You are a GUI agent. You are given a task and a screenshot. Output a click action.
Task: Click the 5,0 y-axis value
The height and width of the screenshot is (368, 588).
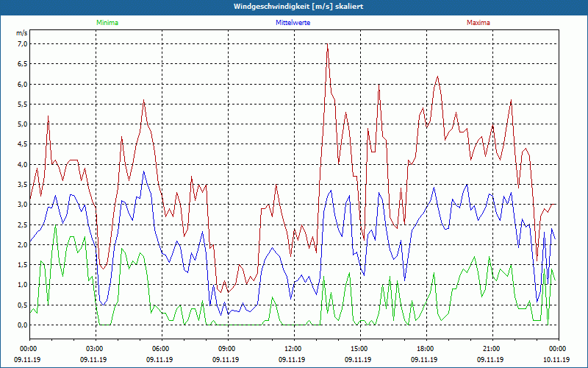[x=22, y=124]
